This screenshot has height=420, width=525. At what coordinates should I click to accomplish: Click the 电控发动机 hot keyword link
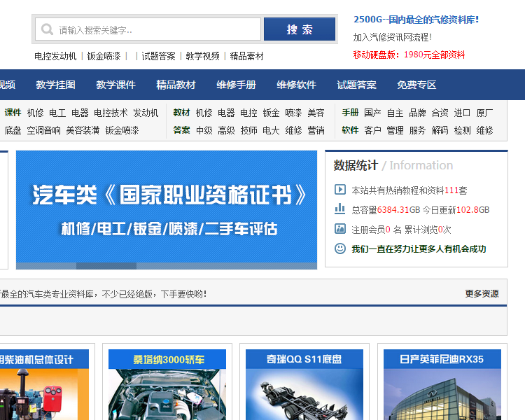click(x=55, y=56)
